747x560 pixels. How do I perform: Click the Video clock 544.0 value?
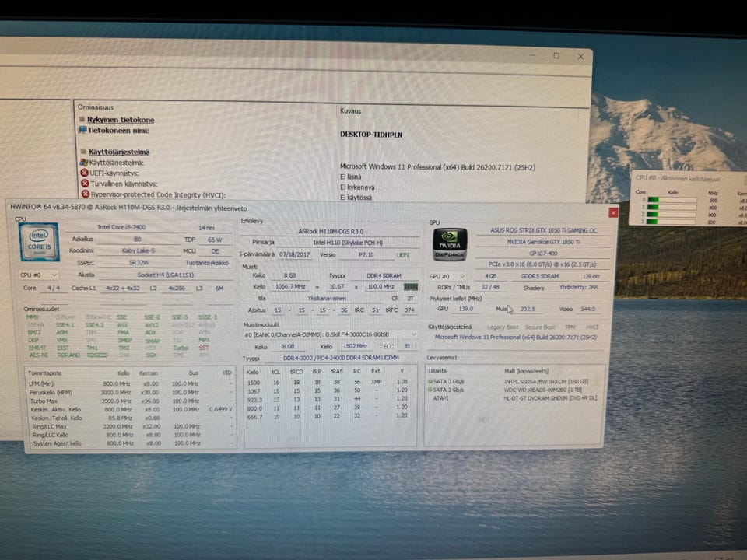coord(588,309)
